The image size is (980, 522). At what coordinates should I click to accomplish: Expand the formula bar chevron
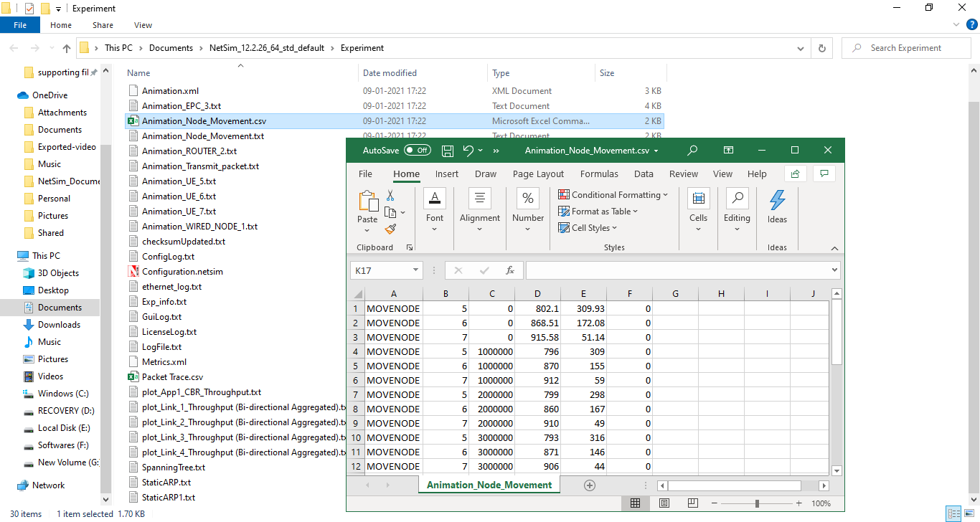pos(834,270)
